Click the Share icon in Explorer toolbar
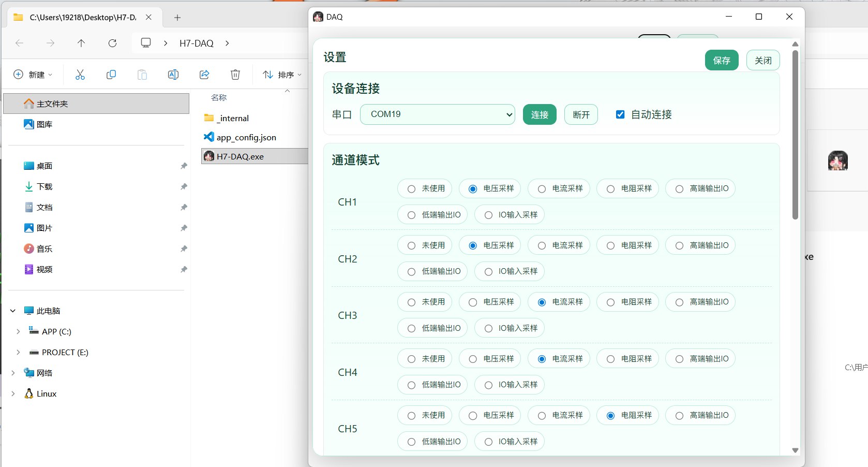The width and height of the screenshot is (868, 467). coord(204,75)
